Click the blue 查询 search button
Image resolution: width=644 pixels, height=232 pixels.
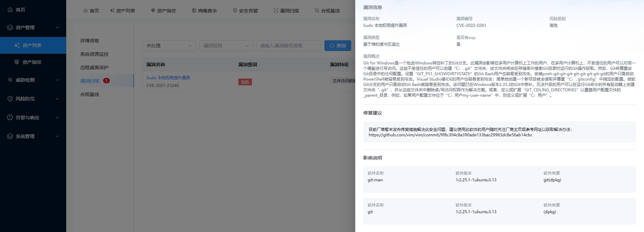(x=337, y=46)
